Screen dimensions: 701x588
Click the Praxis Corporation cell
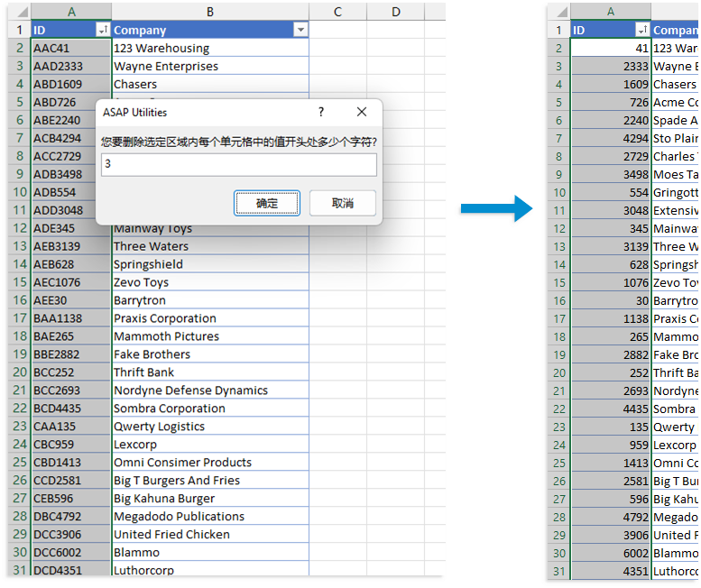tap(210, 318)
